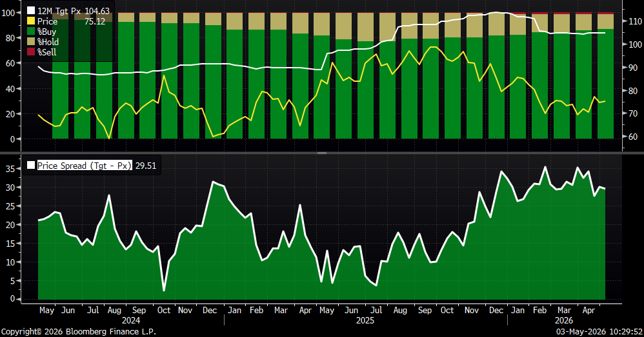The height and width of the screenshot is (337, 644).
Task: Click the 110 right axis label
Action: point(635,21)
